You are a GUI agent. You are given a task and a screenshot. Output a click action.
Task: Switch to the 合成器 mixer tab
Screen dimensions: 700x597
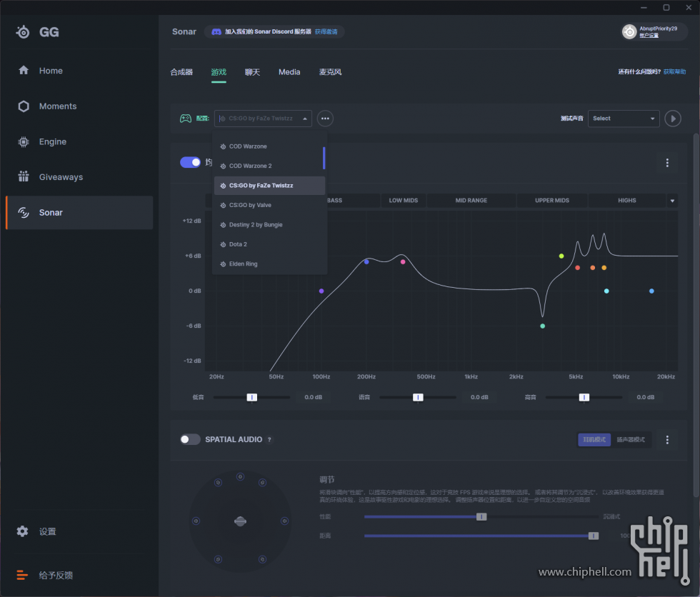(181, 72)
